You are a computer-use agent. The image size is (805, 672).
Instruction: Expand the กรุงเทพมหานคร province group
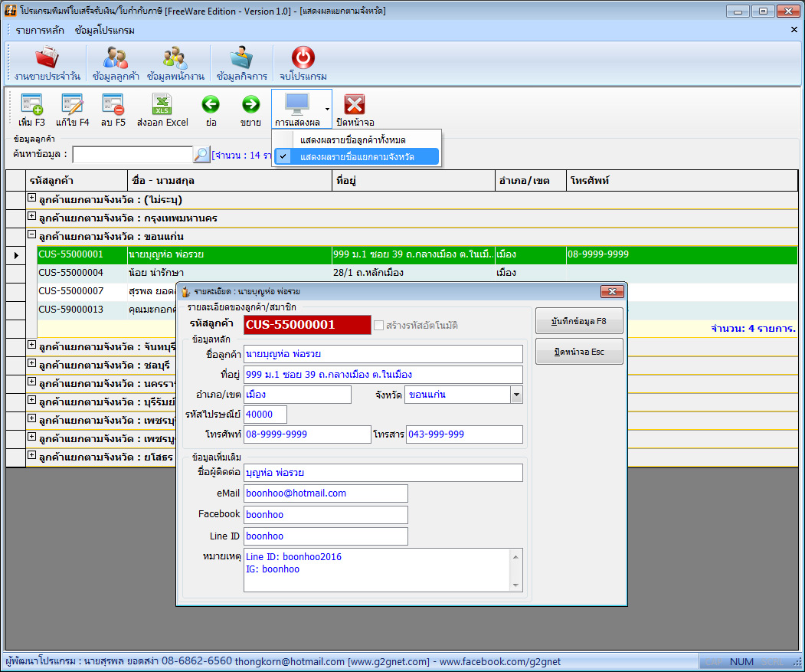[x=32, y=216]
